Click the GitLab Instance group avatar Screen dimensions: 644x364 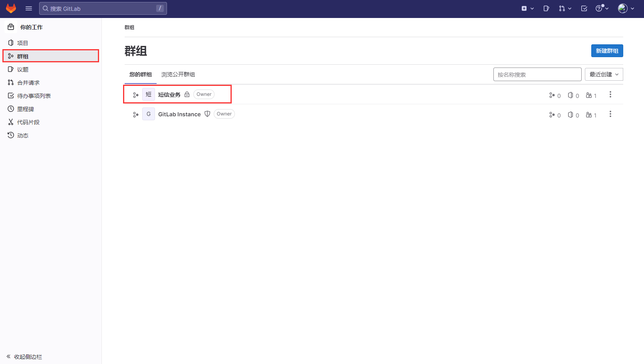coord(149,114)
